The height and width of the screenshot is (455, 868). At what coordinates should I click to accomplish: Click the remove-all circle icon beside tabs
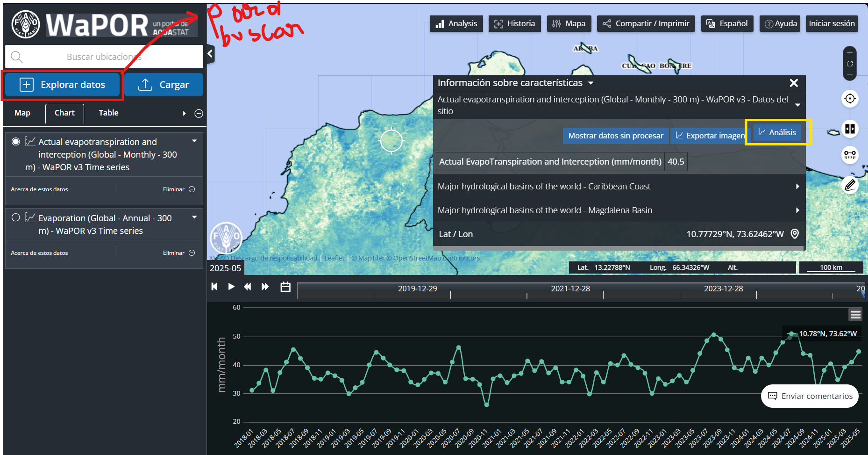[x=199, y=114]
